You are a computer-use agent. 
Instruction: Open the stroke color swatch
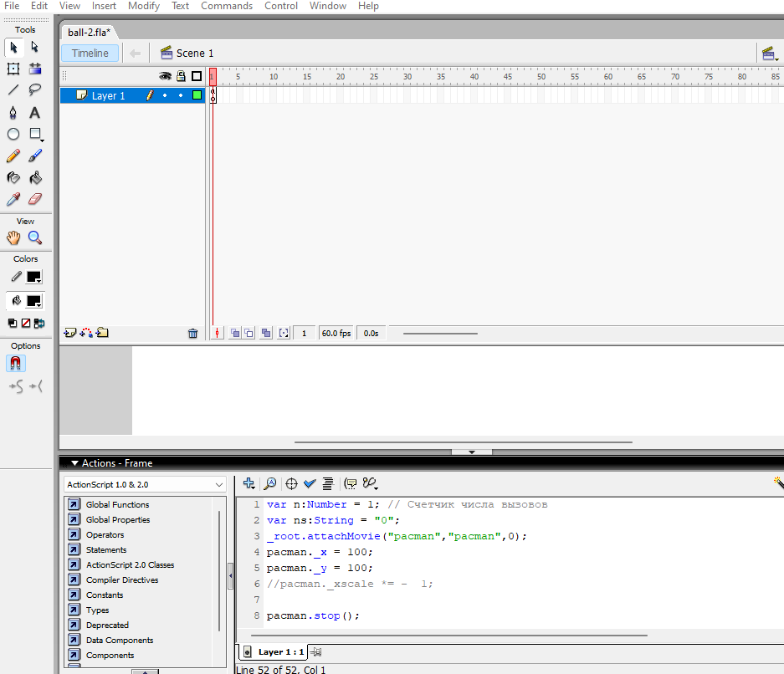(x=34, y=277)
